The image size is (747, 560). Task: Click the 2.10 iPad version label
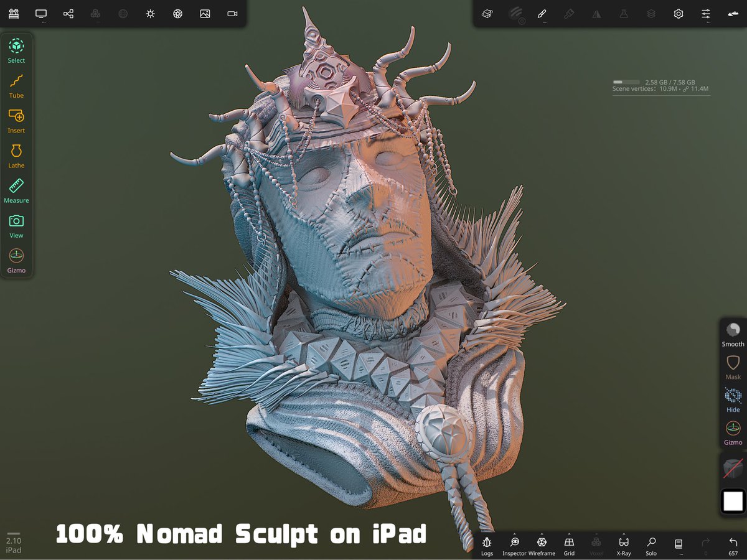[14, 546]
